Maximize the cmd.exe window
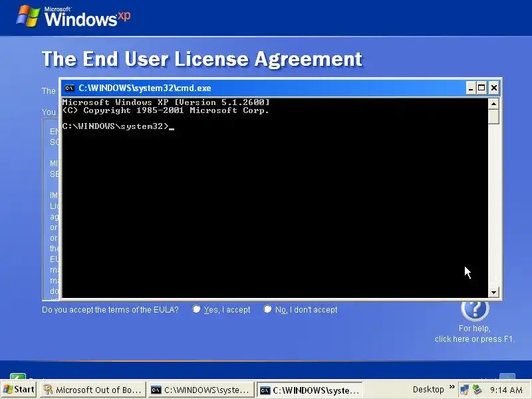 click(x=481, y=88)
